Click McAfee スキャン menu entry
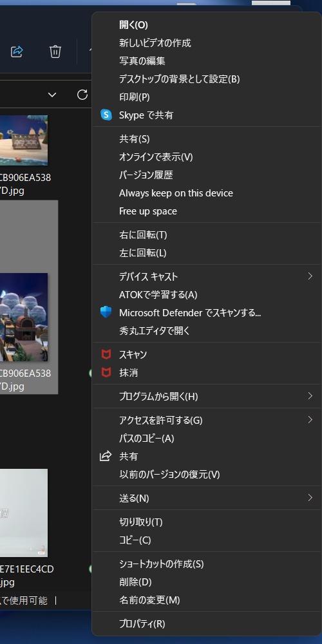 (207, 354)
